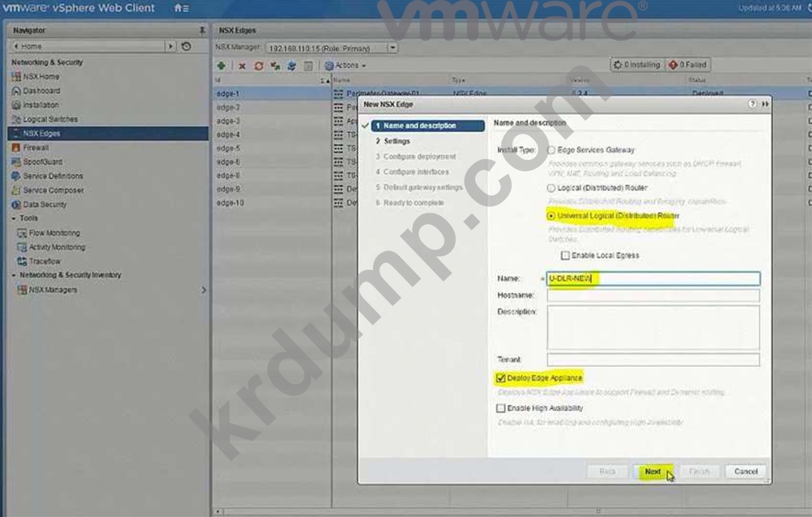Click the Tenant input field
This screenshot has width=812, height=517.
pos(653,359)
